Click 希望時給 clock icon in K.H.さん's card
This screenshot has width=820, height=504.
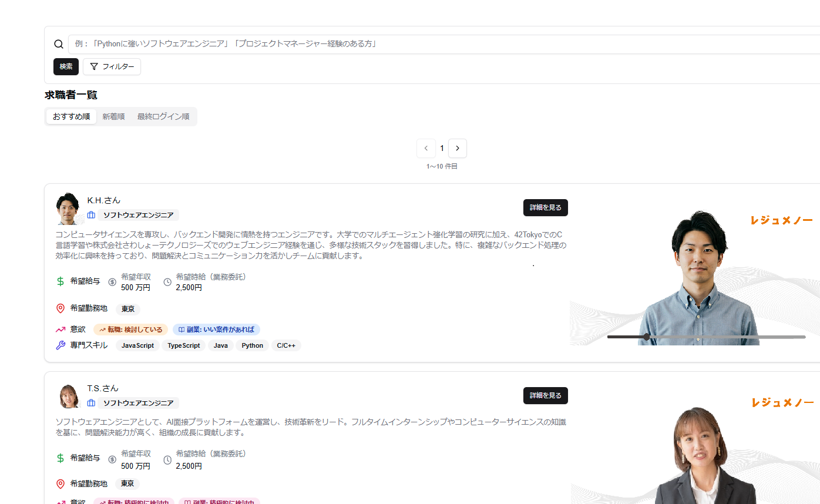click(x=167, y=282)
